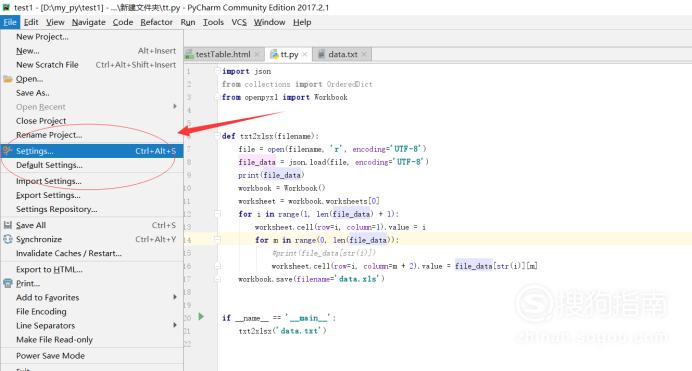Screen dimensions: 692x371
Task: Collapse the def txt2xlsx fold marker
Action: click(217, 135)
